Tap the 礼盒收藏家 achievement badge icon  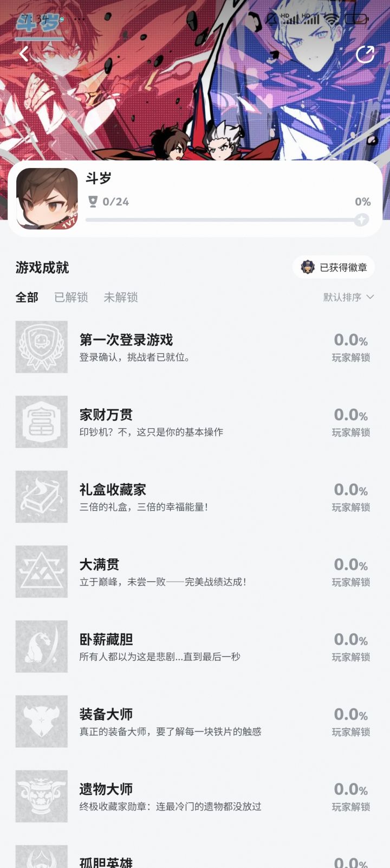(42, 497)
